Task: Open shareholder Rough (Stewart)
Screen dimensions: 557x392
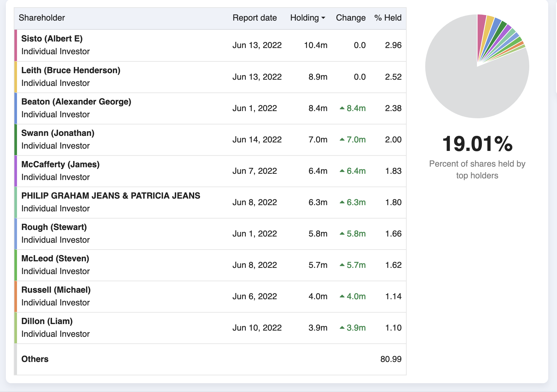Action: click(x=54, y=227)
